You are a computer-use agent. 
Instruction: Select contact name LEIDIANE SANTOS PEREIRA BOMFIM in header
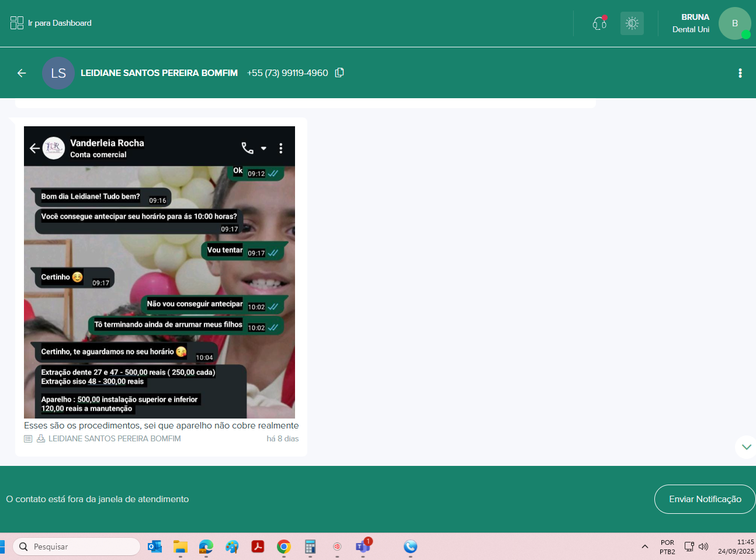(x=159, y=73)
